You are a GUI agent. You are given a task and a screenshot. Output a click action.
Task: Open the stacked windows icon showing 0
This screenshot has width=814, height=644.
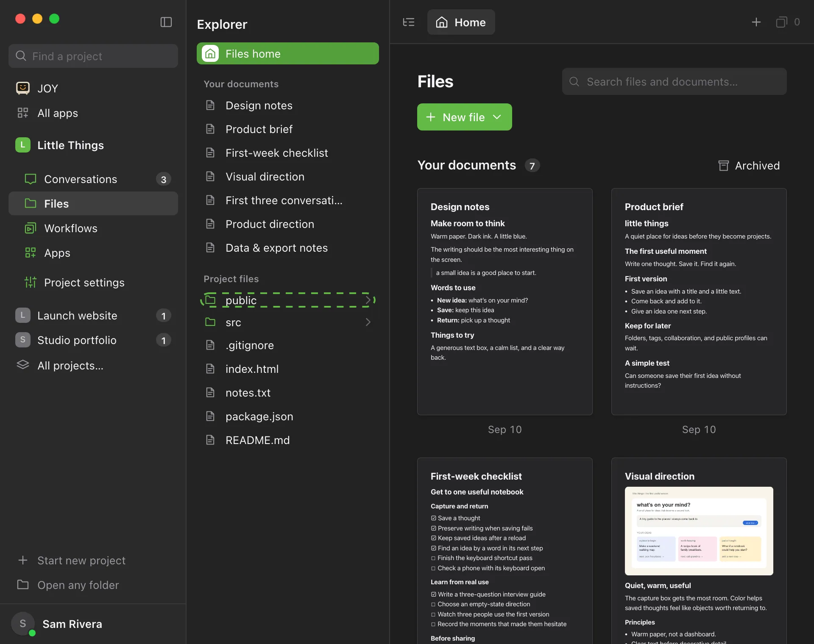[x=781, y=22]
